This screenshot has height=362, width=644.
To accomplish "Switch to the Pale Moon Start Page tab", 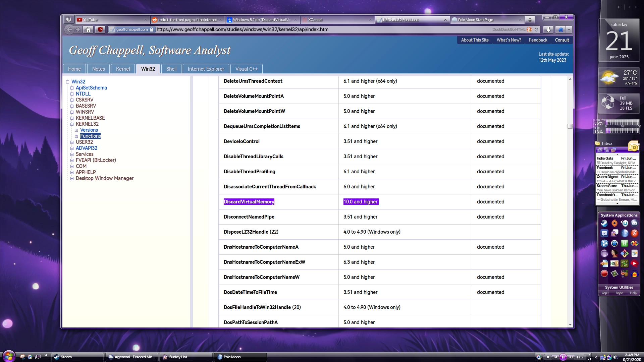I will pos(487,20).
